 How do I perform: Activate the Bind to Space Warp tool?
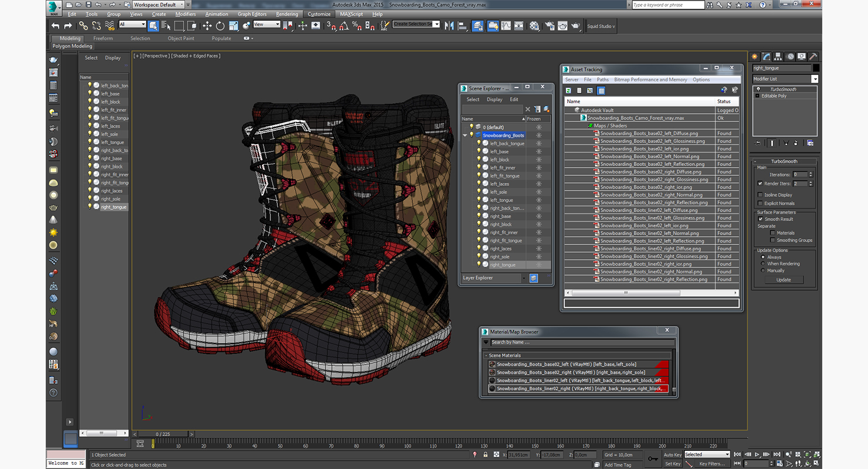point(110,26)
